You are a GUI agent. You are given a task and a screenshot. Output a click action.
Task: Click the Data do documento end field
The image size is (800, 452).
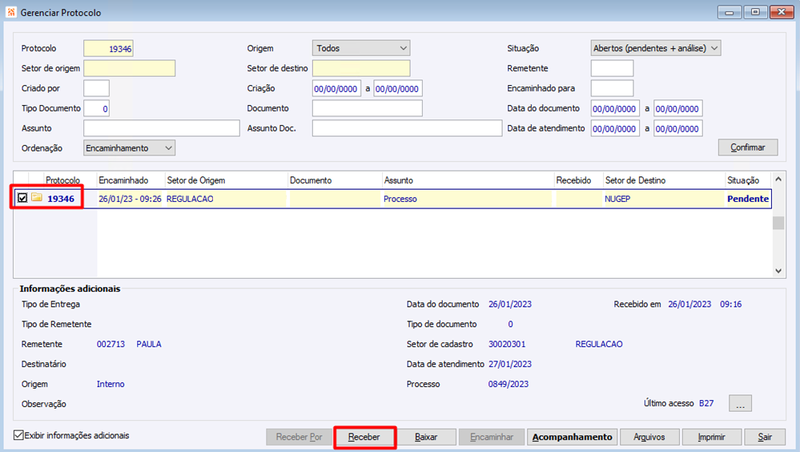tap(678, 108)
